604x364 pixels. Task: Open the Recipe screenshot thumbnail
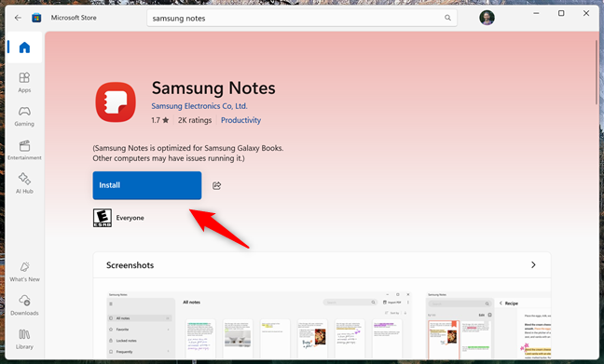coord(488,325)
